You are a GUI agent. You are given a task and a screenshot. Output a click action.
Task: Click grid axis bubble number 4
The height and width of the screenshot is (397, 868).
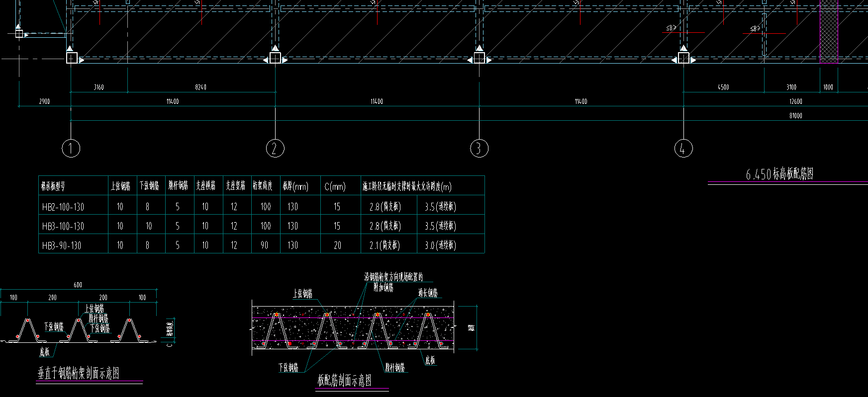click(683, 148)
